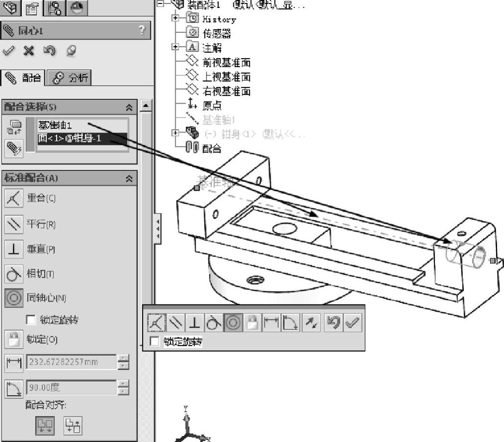Click the green checkmark in the popup toolbar
Image resolution: width=504 pixels, height=442 pixels.
[x=353, y=322]
